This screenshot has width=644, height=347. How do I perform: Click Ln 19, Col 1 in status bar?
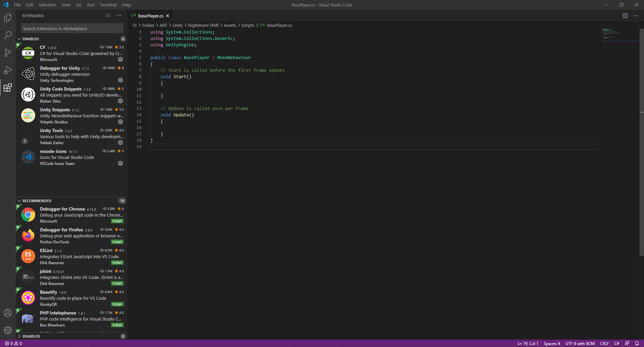tap(528, 343)
